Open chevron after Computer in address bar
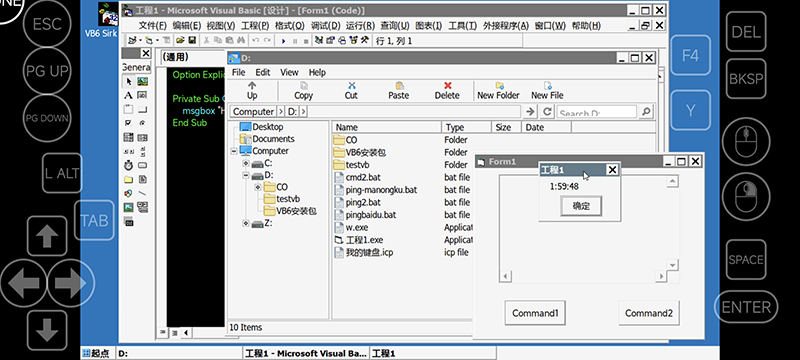 coord(281,112)
